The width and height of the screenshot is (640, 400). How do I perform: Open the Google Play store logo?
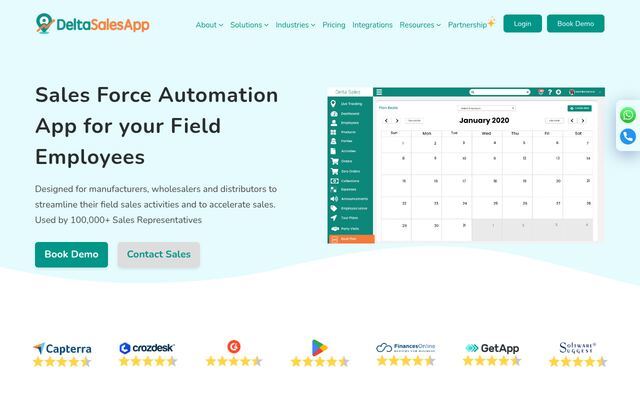click(319, 348)
